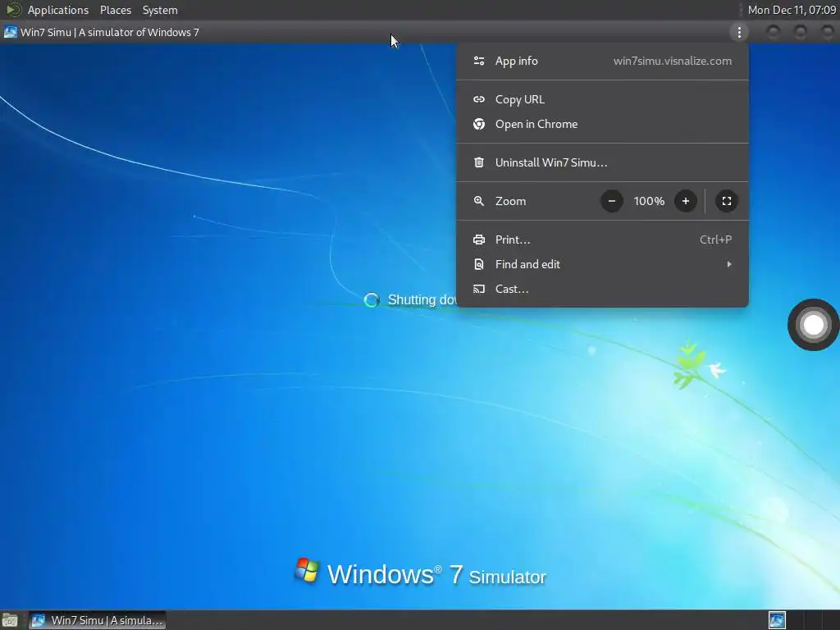This screenshot has width=840, height=630.
Task: Click the workspace switcher thumbnail in bottom panel
Action: (x=777, y=620)
